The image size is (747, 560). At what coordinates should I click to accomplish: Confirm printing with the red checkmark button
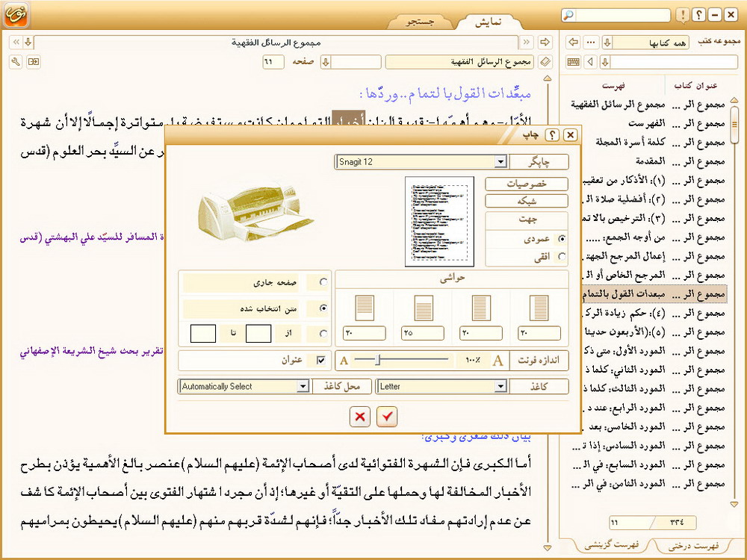click(x=387, y=417)
